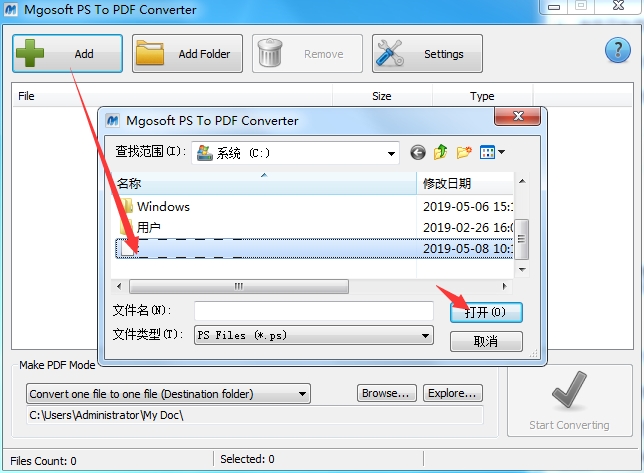Screen dimensions: 644x473
Task: Open the blue help question mark
Action: [617, 50]
